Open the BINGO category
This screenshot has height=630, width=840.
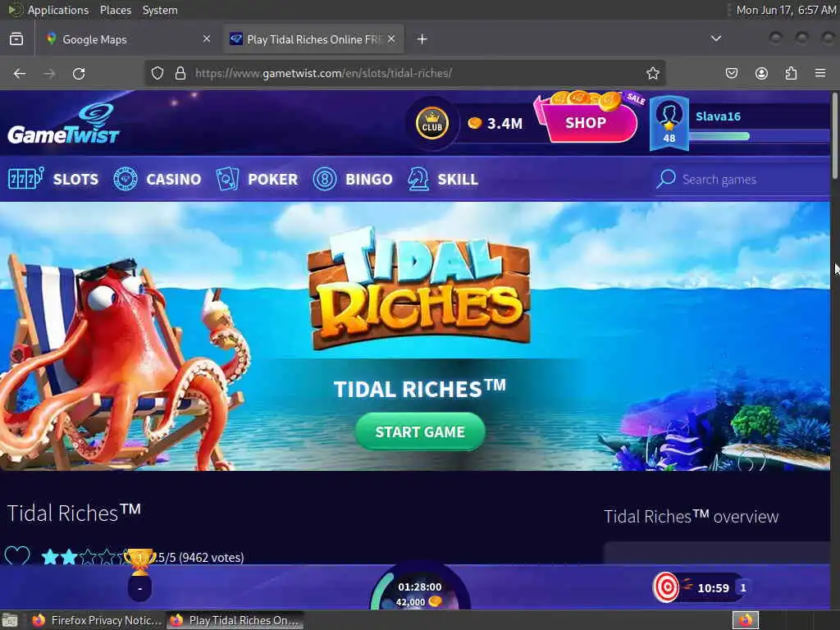(x=353, y=179)
